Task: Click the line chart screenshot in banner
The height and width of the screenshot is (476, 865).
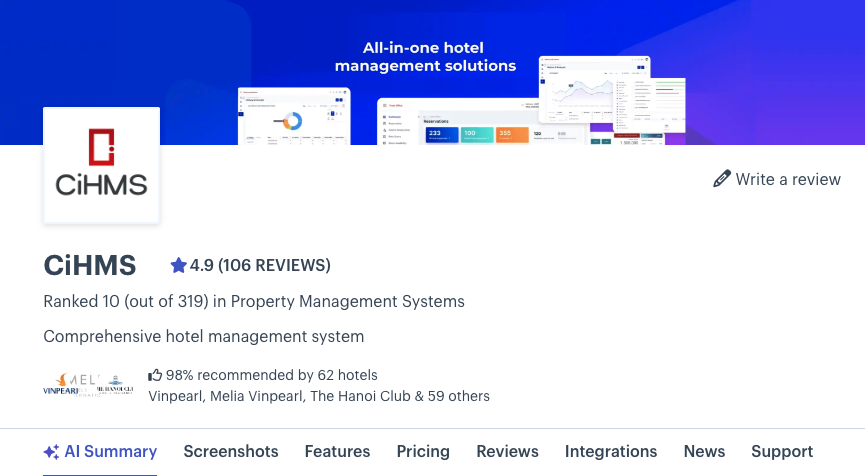Action: pyautogui.click(x=595, y=90)
